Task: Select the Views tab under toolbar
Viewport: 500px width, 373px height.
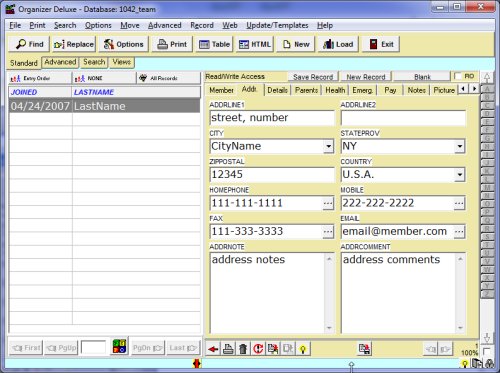Action: tap(122, 62)
